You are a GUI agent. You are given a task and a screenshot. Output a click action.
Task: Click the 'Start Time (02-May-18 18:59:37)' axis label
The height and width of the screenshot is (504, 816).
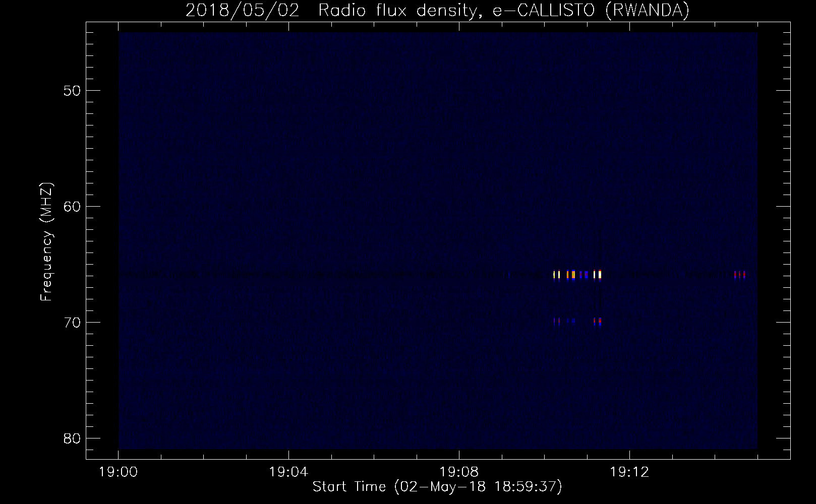[x=437, y=487]
